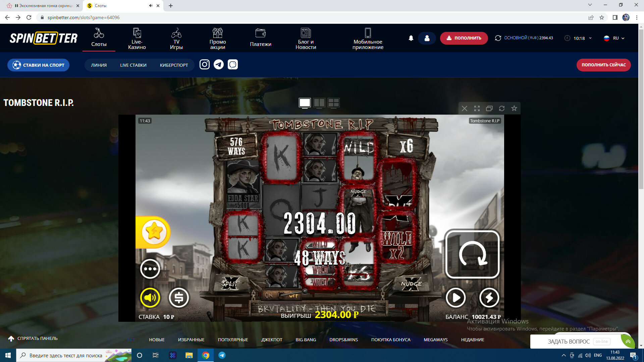
Task: Open the three-dots game menu
Action: point(150,269)
